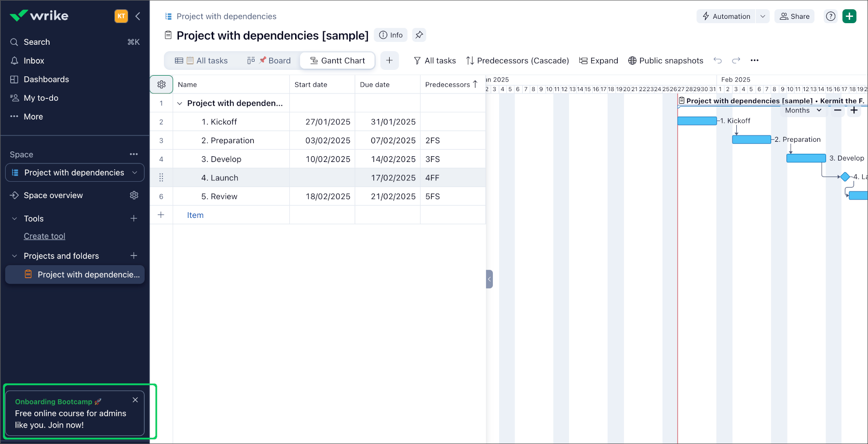Image resolution: width=868 pixels, height=444 pixels.
Task: Zoom in the Gantt timeline
Action: click(854, 110)
